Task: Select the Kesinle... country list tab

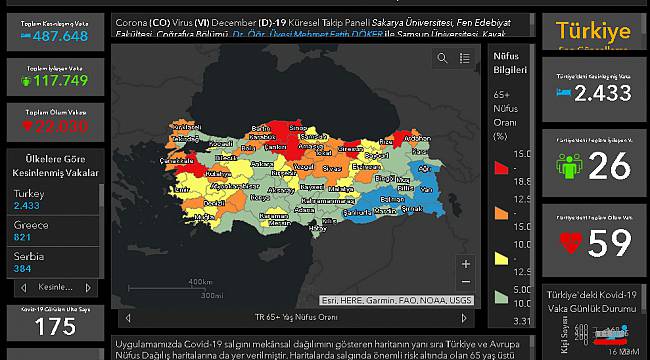Action: (x=56, y=287)
